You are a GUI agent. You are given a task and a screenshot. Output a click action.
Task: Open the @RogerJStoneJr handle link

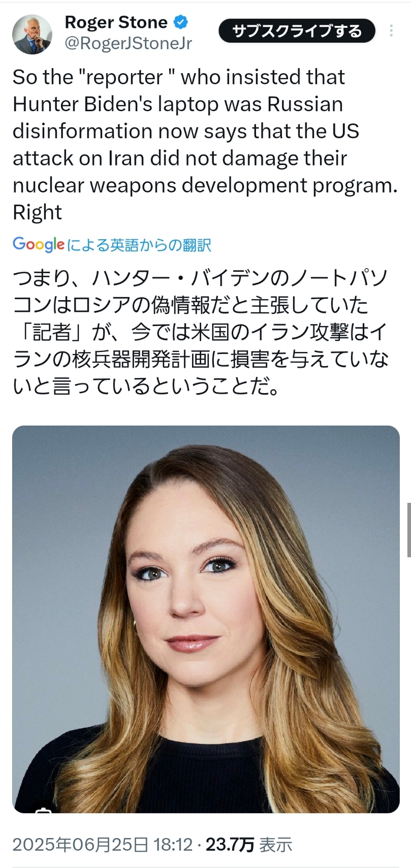pos(129,44)
